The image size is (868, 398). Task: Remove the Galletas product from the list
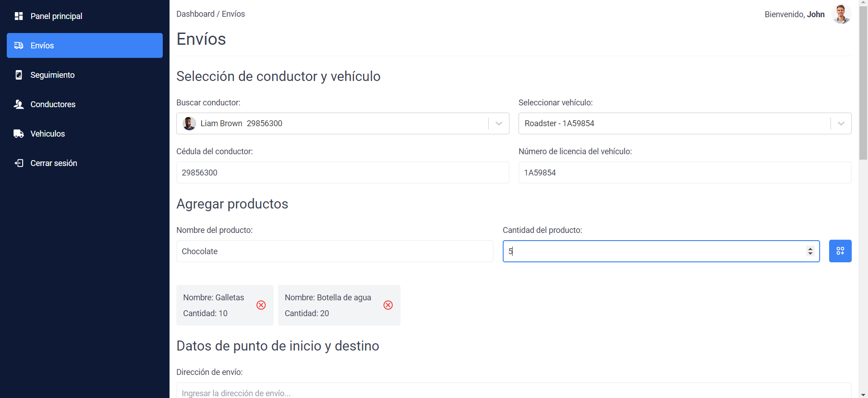pyautogui.click(x=261, y=305)
